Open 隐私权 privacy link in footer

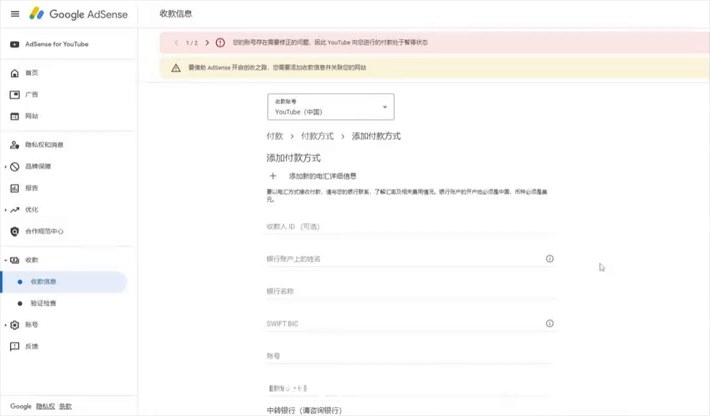pos(45,406)
